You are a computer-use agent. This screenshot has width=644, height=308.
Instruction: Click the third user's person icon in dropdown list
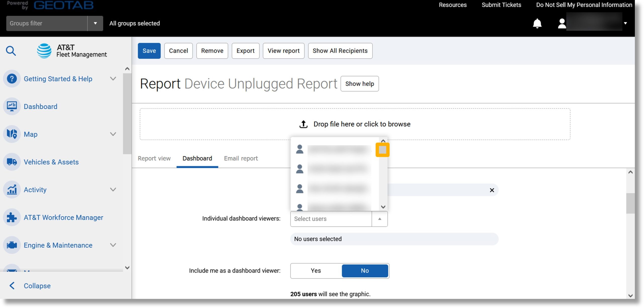click(x=300, y=189)
